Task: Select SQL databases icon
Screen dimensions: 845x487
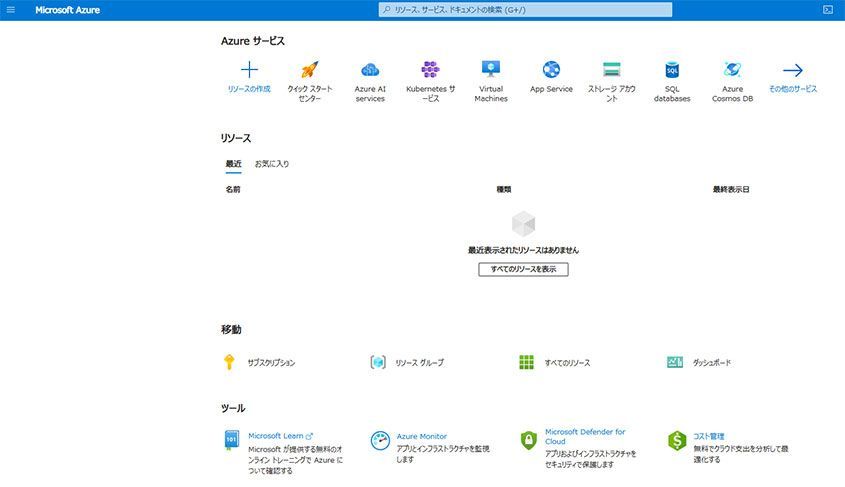Action: click(672, 70)
